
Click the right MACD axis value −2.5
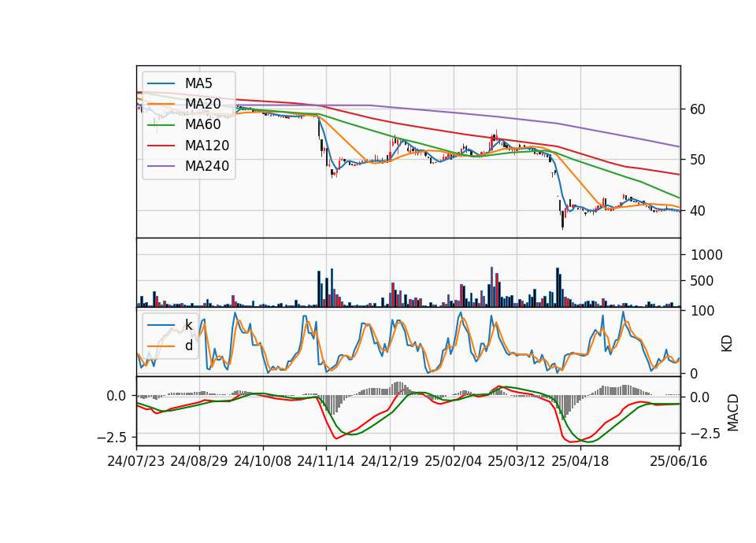705,434
